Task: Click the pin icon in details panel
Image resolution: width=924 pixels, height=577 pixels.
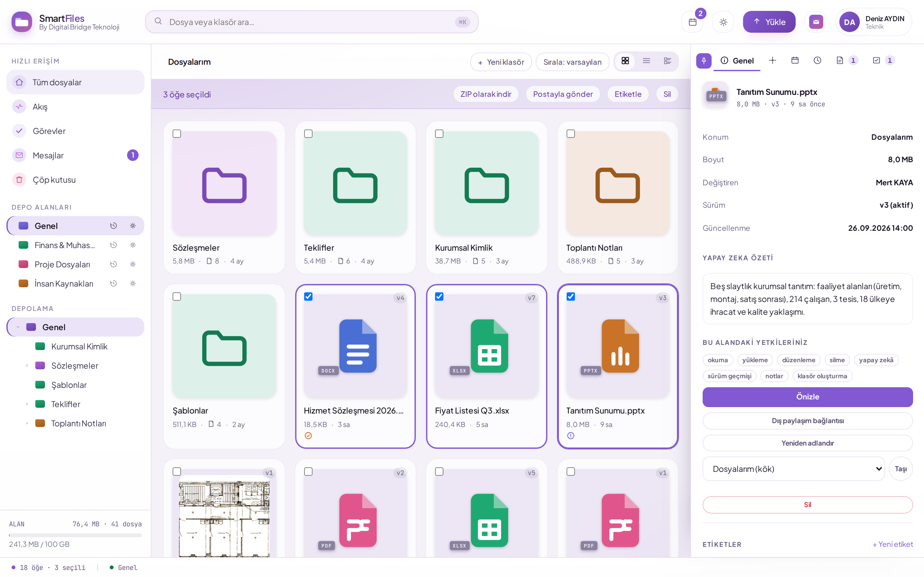Action: click(x=704, y=61)
